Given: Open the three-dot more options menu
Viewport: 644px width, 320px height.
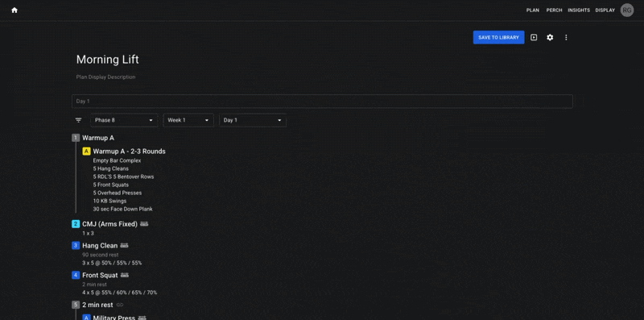Looking at the screenshot, I should 566,37.
